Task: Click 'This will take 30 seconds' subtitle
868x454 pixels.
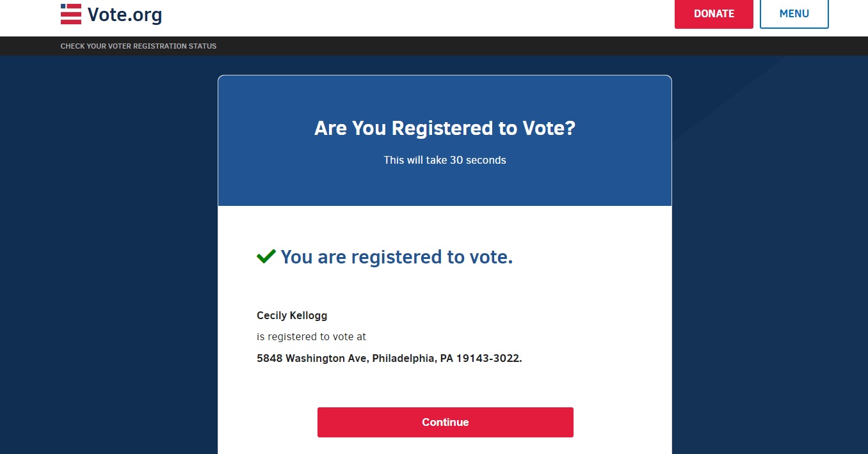Action: pos(445,160)
